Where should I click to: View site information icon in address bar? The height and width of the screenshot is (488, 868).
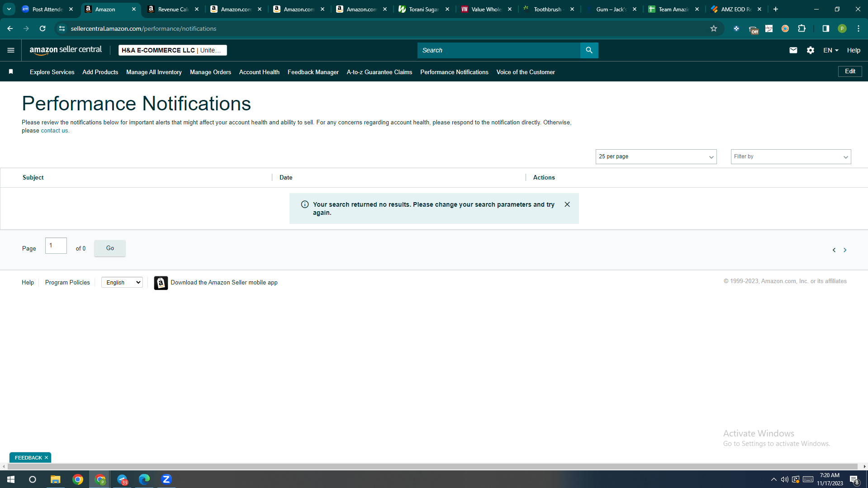point(62,28)
